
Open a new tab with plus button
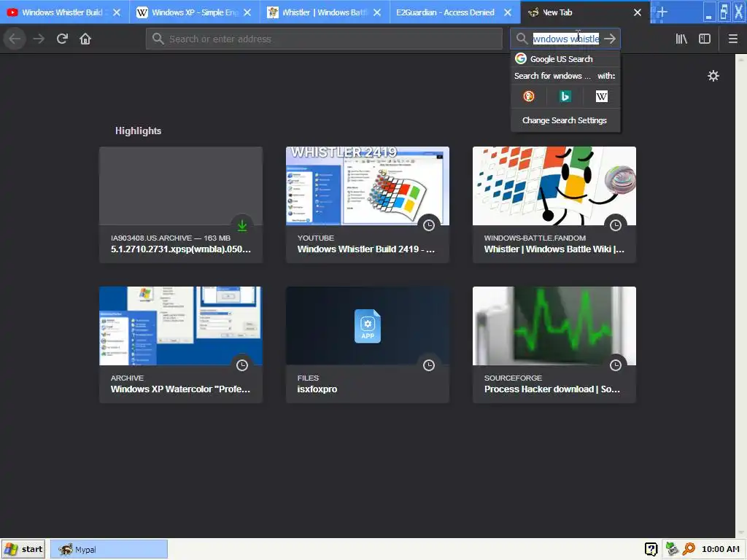[662, 12]
